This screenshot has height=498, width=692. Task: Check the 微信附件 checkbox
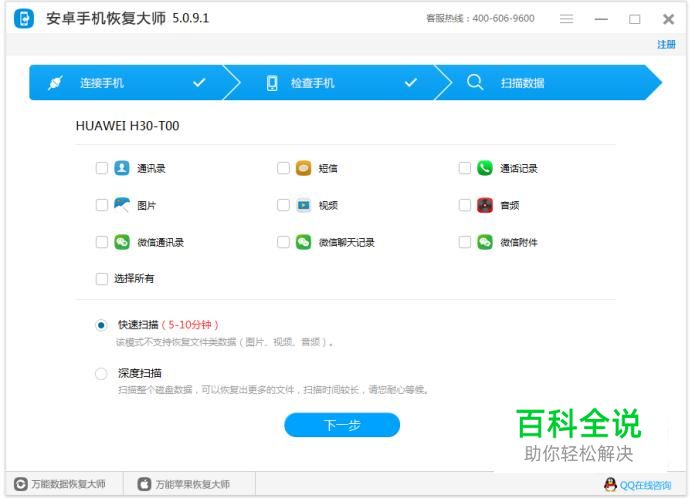pos(465,242)
